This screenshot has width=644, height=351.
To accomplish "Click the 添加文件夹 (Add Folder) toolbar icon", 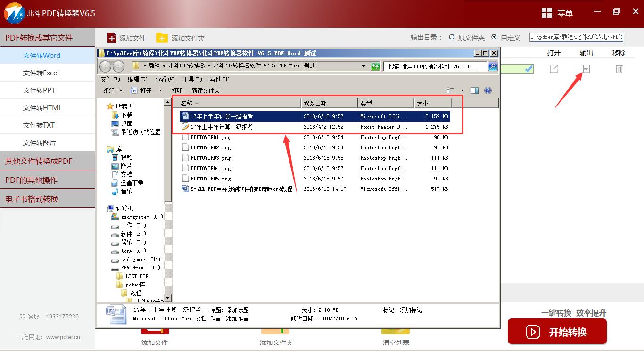I will click(162, 37).
